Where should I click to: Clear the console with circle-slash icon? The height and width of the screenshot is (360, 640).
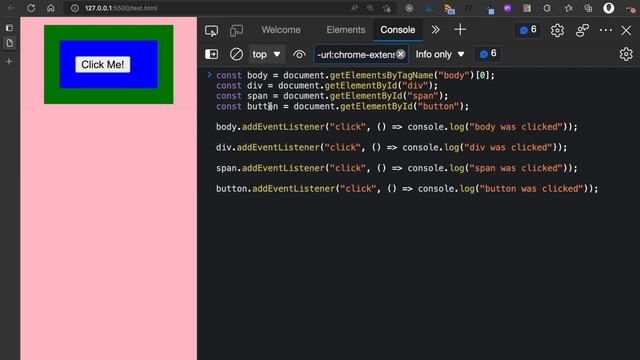(x=236, y=54)
